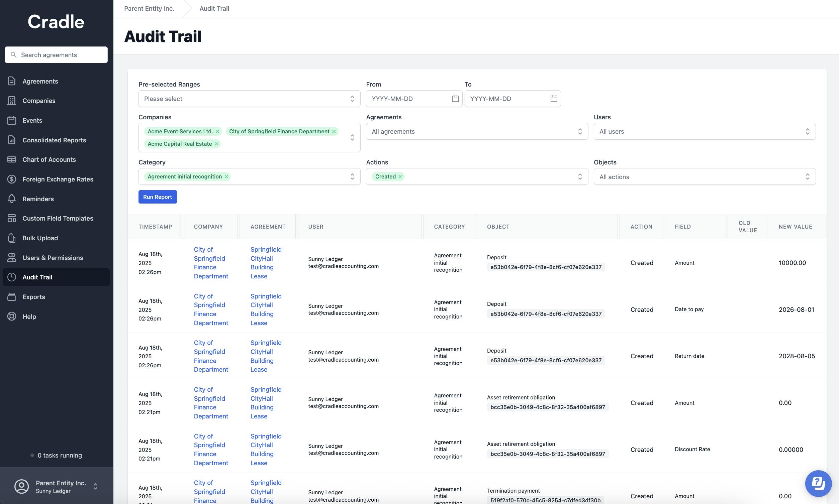Click the user avatar icon at bottom
839x504 pixels.
21,486
